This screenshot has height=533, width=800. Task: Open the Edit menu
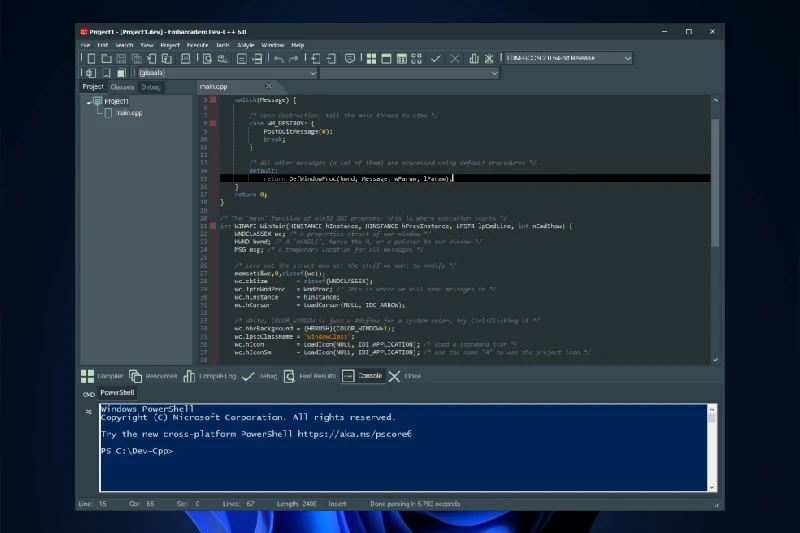click(x=103, y=45)
